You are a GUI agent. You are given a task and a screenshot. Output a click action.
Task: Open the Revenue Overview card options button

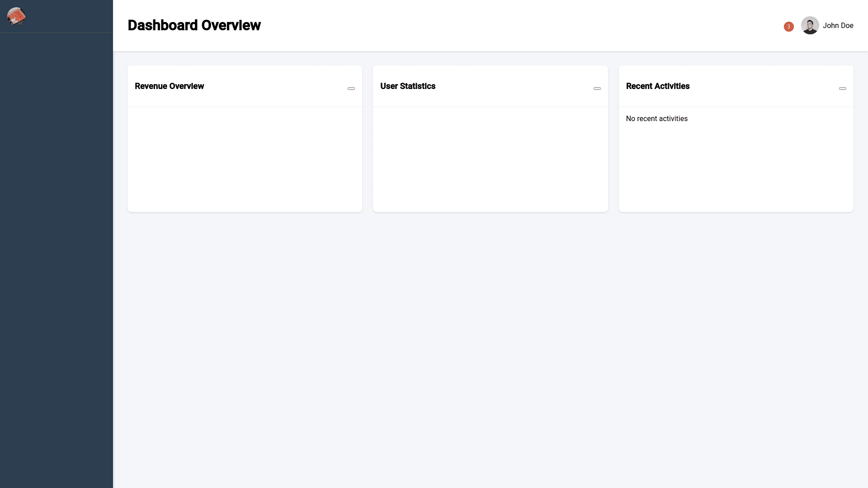click(x=351, y=89)
